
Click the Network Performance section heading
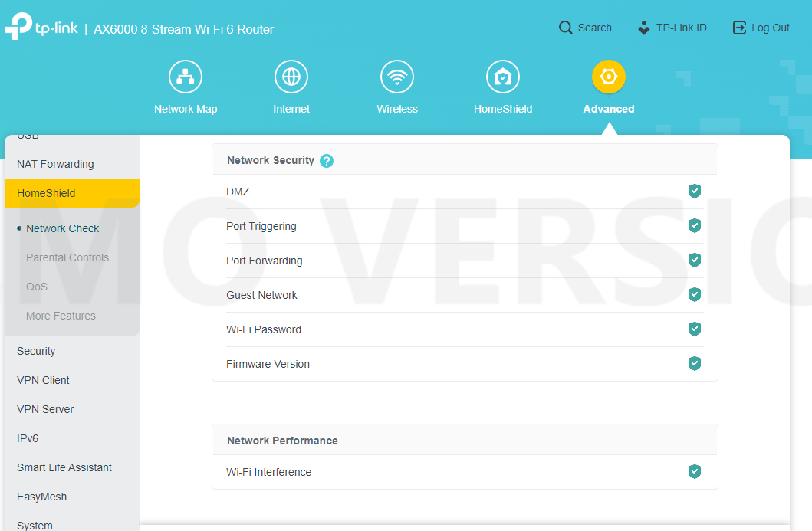(x=282, y=441)
